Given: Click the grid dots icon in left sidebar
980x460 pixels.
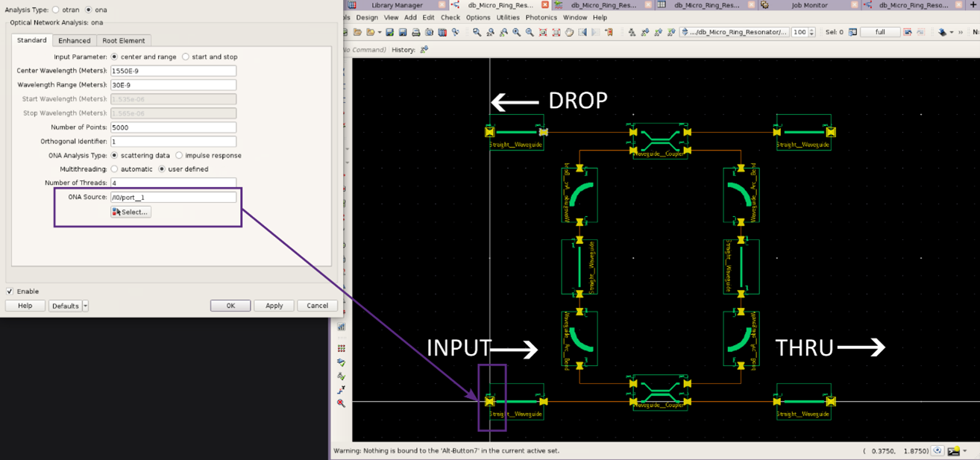Looking at the screenshot, I should (x=341, y=348).
